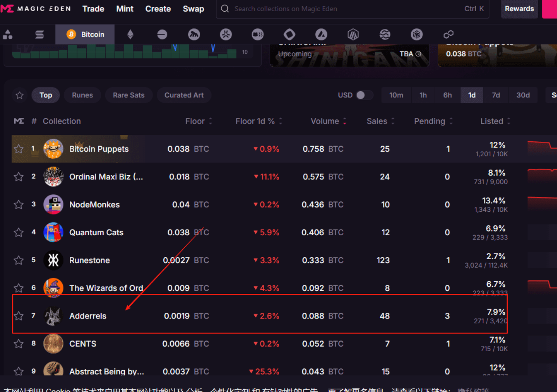Select the Polygon chain link icon
The width and height of the screenshot is (557, 392).
click(448, 34)
